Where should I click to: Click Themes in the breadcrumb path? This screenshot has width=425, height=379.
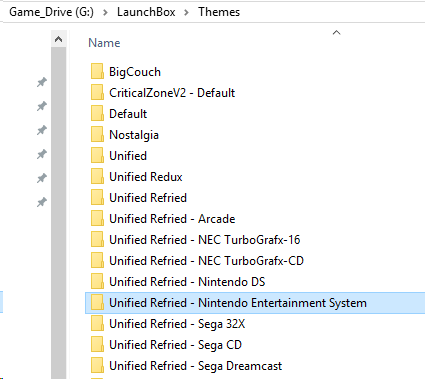tap(219, 12)
